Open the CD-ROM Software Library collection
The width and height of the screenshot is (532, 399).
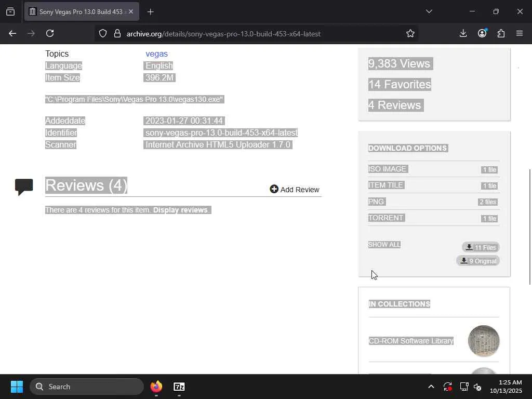pos(411,341)
